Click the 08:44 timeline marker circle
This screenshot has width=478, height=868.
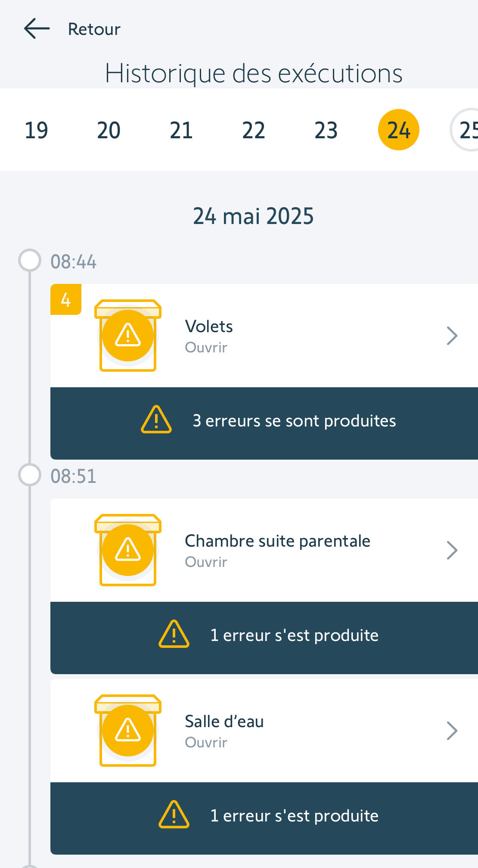click(x=30, y=260)
